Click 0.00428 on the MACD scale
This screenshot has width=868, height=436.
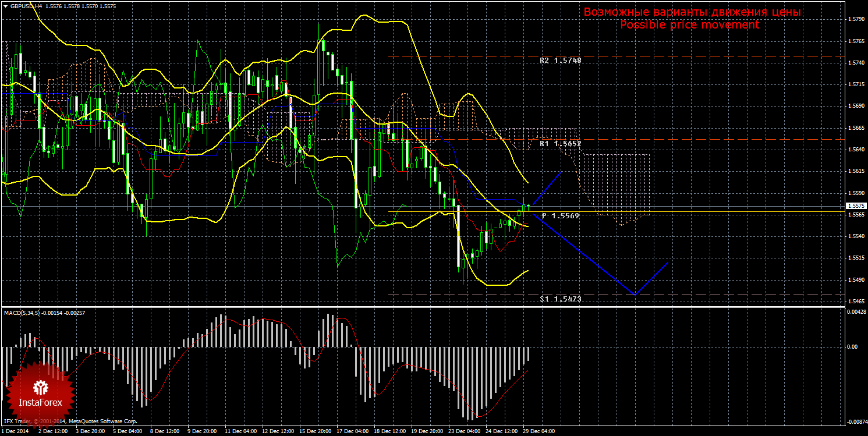click(x=856, y=313)
